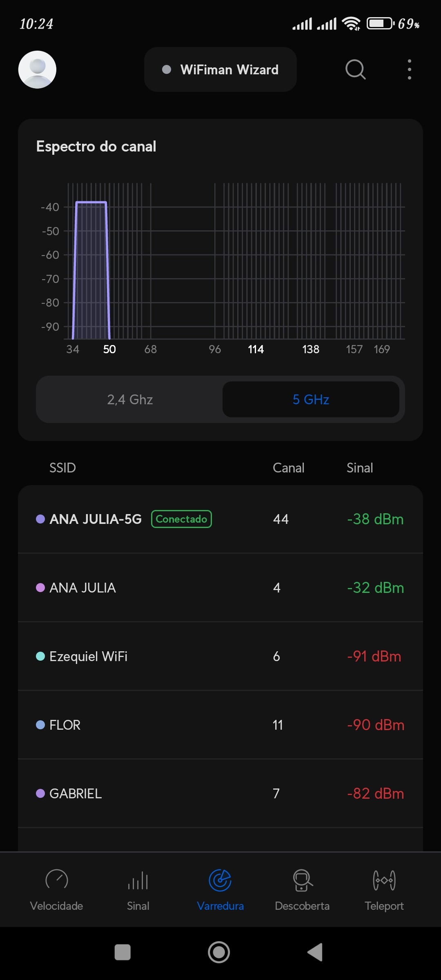Open the search magnifier icon
The width and height of the screenshot is (441, 980).
(x=355, y=69)
